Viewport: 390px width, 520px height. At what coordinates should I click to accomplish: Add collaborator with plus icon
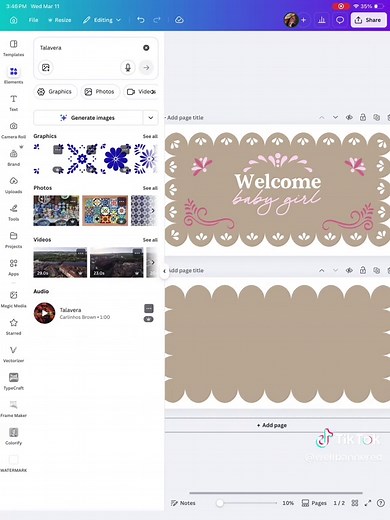303,20
